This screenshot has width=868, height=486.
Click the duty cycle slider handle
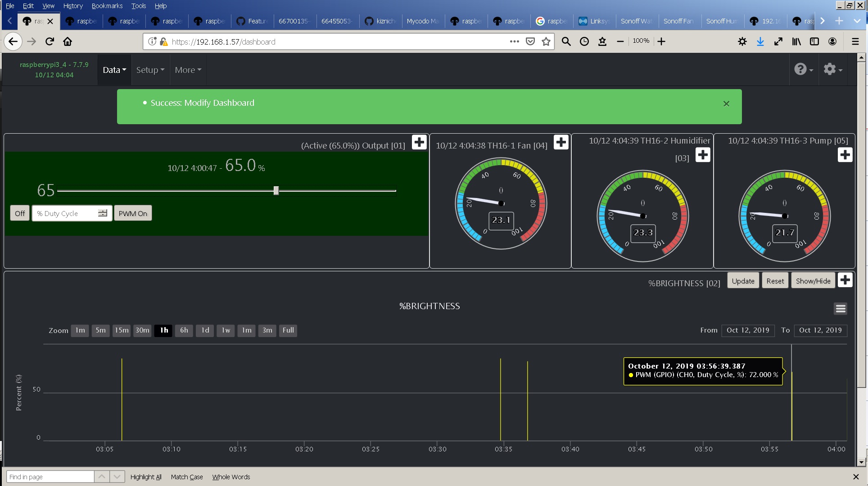276,190
